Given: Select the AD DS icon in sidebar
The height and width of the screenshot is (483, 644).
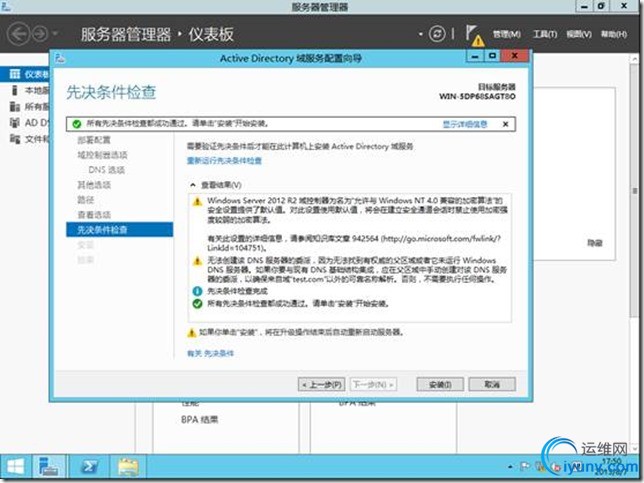Looking at the screenshot, I should coord(15,122).
